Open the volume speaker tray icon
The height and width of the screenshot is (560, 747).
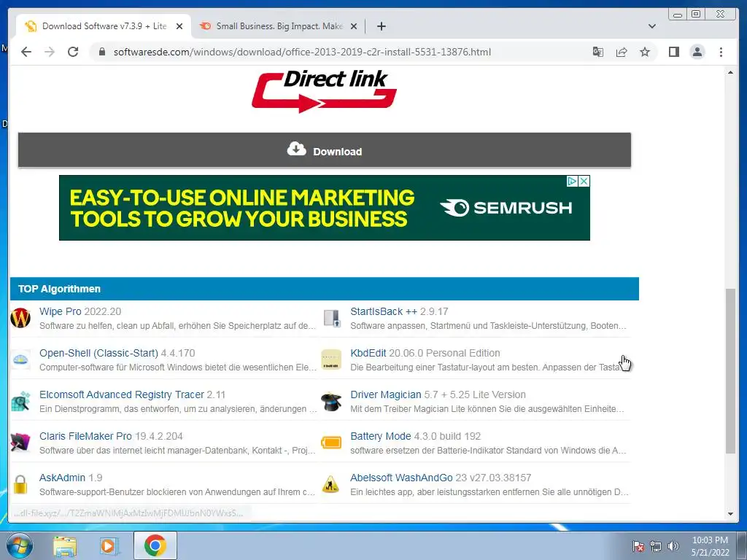pos(673,546)
